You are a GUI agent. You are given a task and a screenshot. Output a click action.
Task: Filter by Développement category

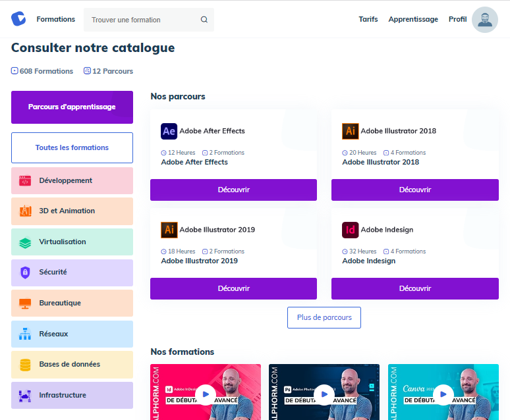[72, 181]
